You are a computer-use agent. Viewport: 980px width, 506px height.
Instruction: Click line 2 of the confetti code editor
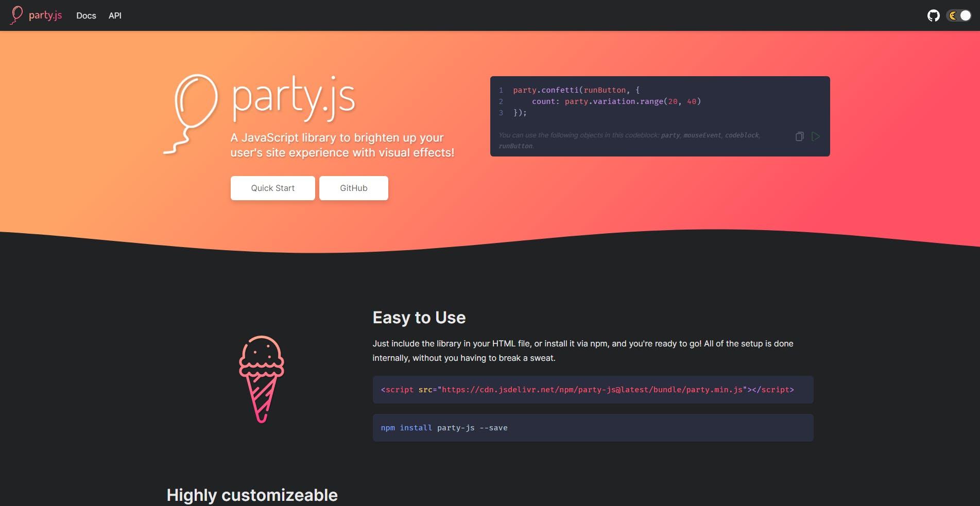click(615, 101)
